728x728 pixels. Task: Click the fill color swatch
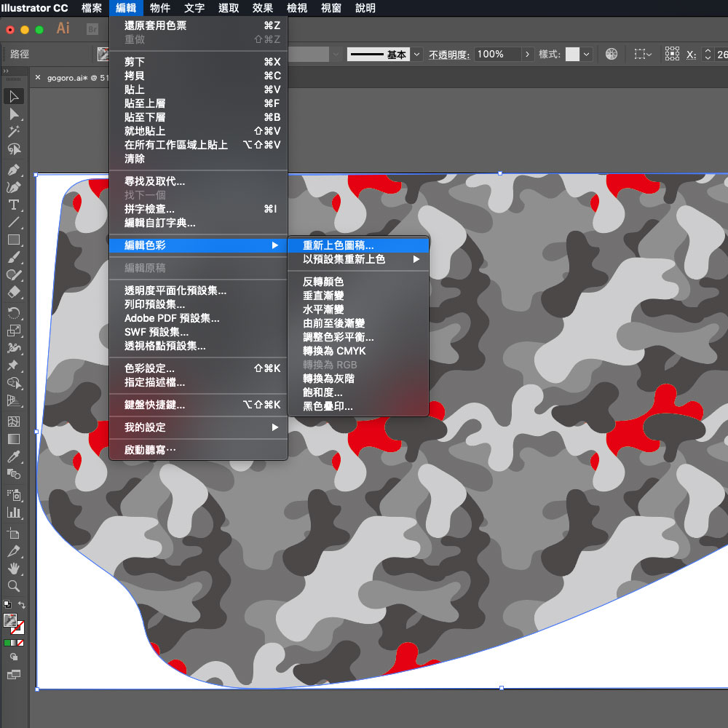[11, 620]
